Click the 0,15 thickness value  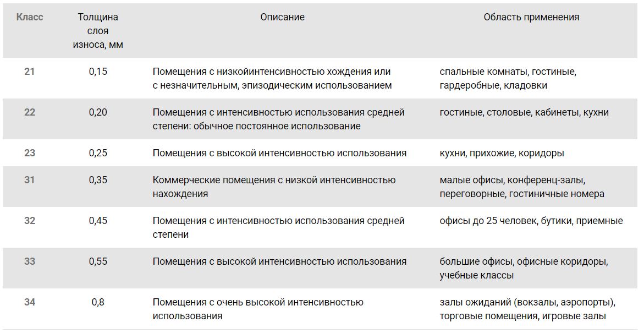[98, 72]
